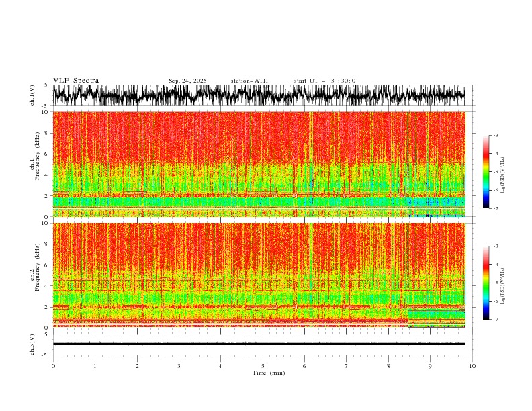Click the 'ch.1(V)' axis label
Viewport: 532px width, 411px height.
coord(32,95)
